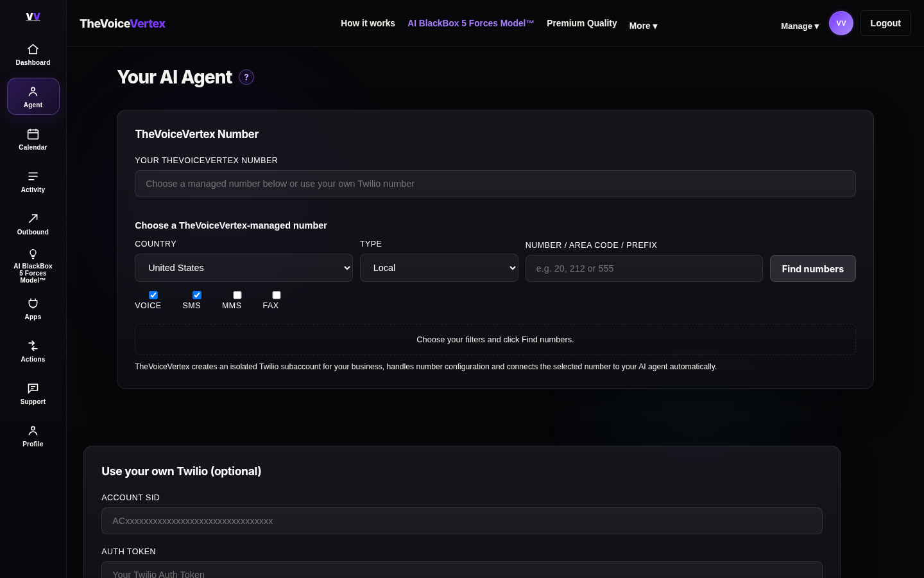Click the VV logo icon in sidebar
The image size is (924, 578).
[x=33, y=16]
